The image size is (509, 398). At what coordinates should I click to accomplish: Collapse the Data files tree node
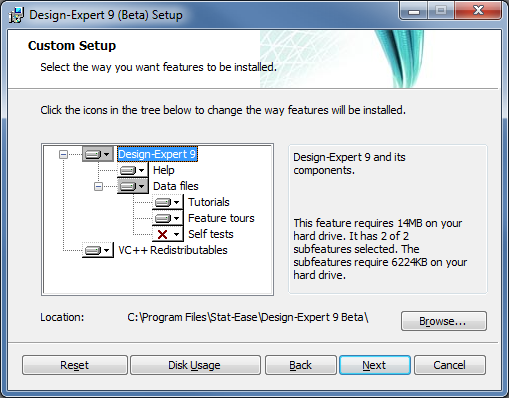[98, 186]
